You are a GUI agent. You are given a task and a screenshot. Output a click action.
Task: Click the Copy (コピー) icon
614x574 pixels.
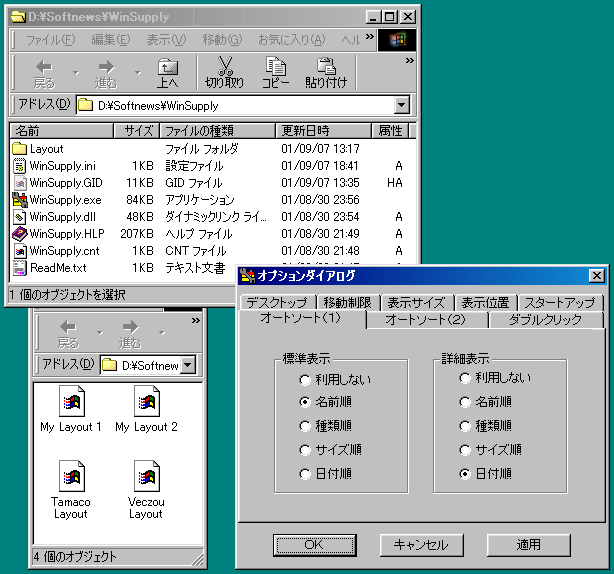[276, 66]
